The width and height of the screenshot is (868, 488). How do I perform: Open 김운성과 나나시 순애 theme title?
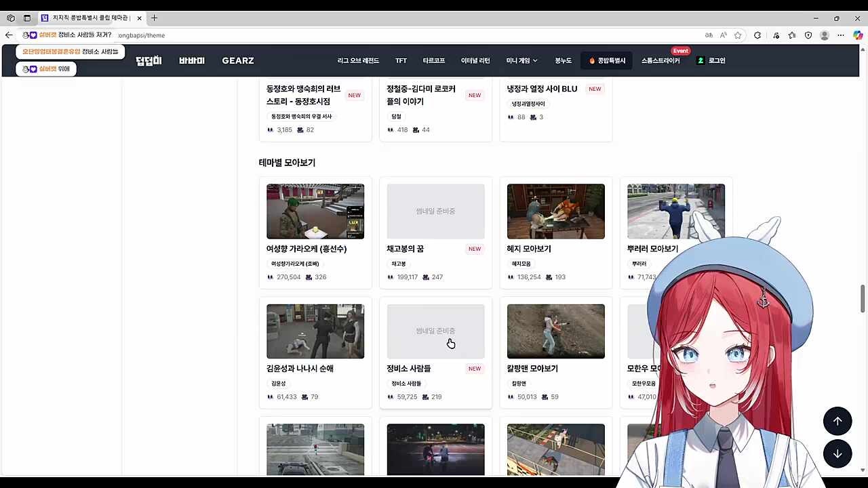pyautogui.click(x=300, y=369)
